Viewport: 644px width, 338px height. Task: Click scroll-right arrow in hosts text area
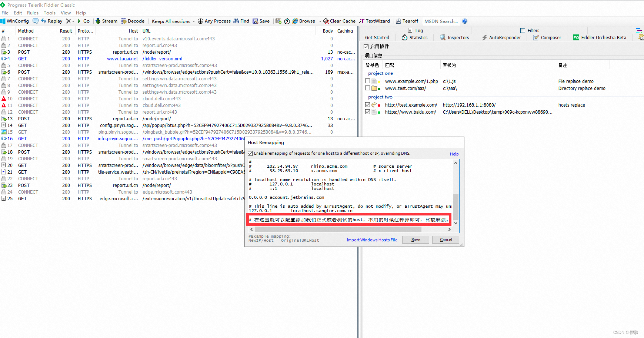(x=450, y=229)
